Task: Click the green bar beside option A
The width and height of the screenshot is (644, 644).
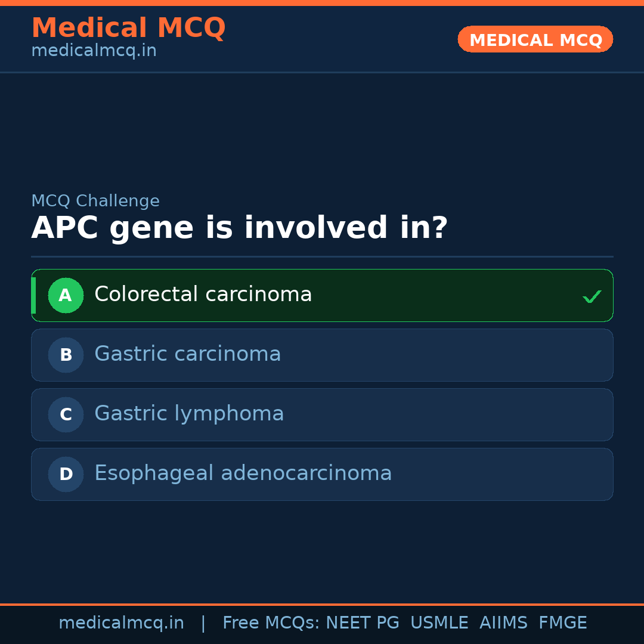Action: point(33,295)
